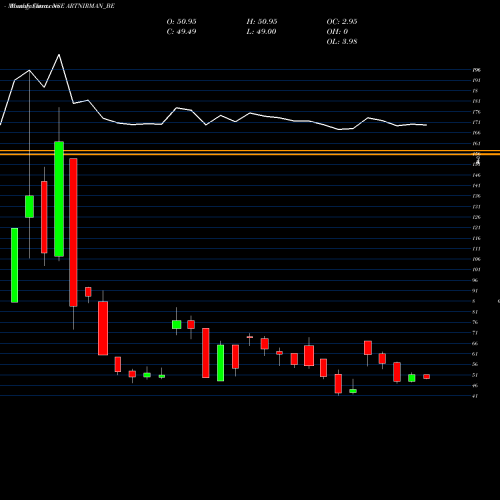This screenshot has height=500, width=500.
Task: Click the 171 price axis label
Action: pos(476,122)
